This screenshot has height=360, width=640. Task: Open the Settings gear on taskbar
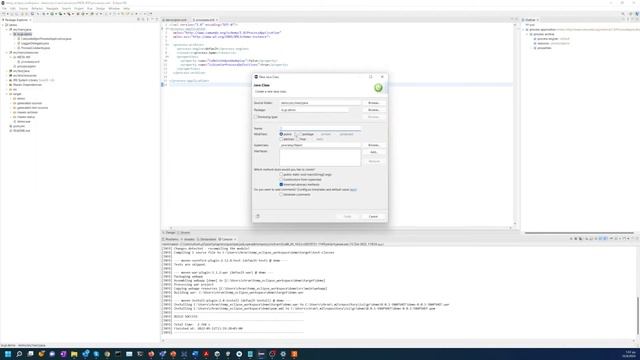pos(283,354)
